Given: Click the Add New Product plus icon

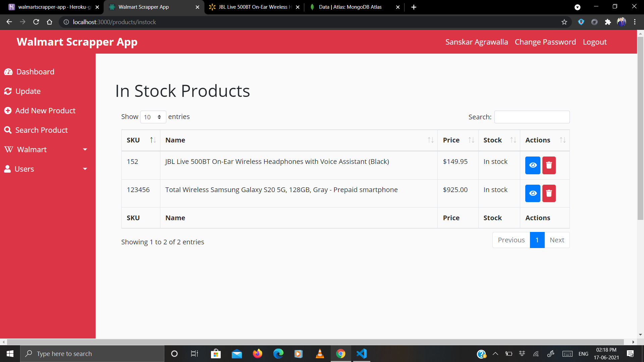Looking at the screenshot, I should [x=8, y=110].
